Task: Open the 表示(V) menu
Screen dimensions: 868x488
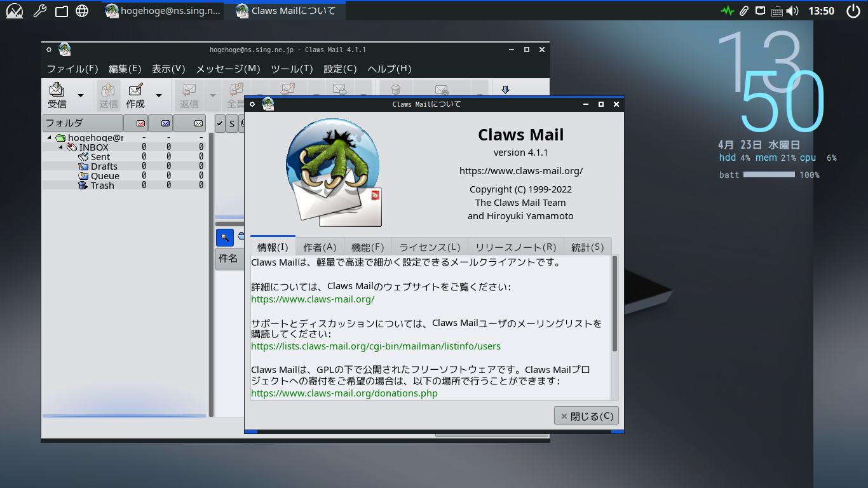Action: tap(168, 69)
